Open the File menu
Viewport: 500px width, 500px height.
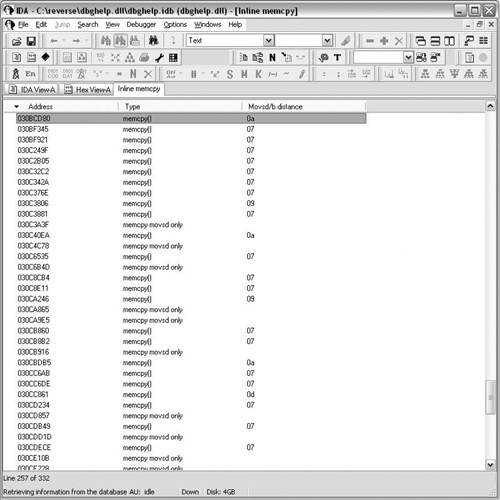[23, 25]
